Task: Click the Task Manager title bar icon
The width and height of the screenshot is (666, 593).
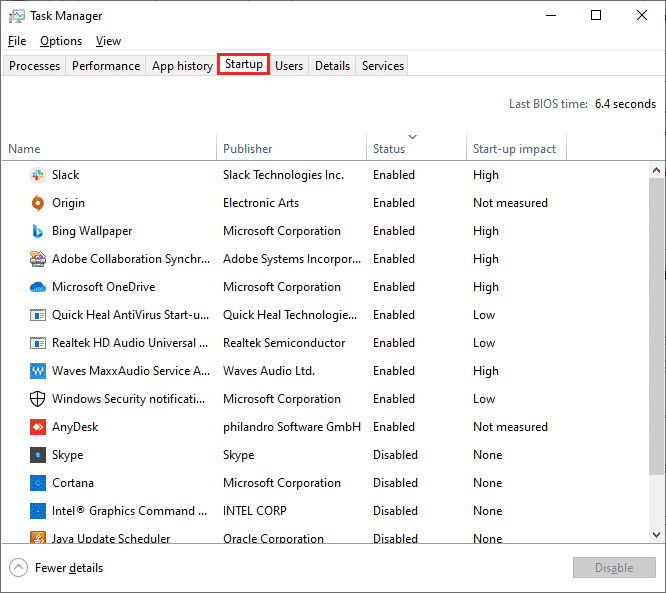Action: click(17, 16)
